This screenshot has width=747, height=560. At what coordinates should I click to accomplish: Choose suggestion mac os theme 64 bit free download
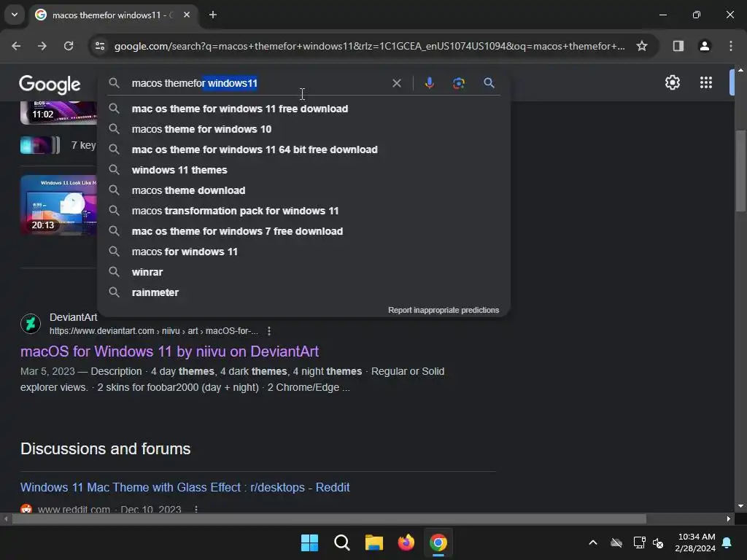click(x=303, y=149)
